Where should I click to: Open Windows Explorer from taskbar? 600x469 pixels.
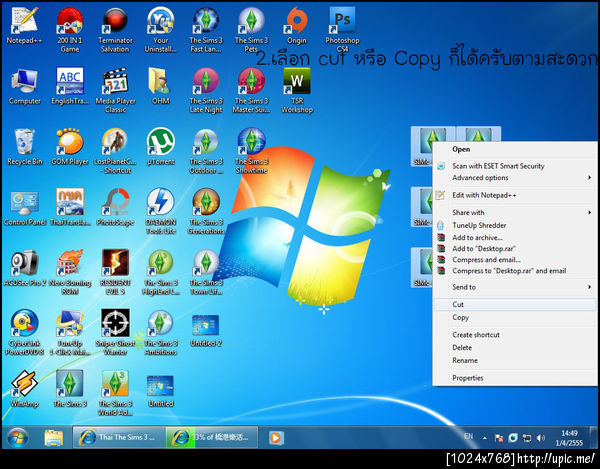tap(54, 438)
